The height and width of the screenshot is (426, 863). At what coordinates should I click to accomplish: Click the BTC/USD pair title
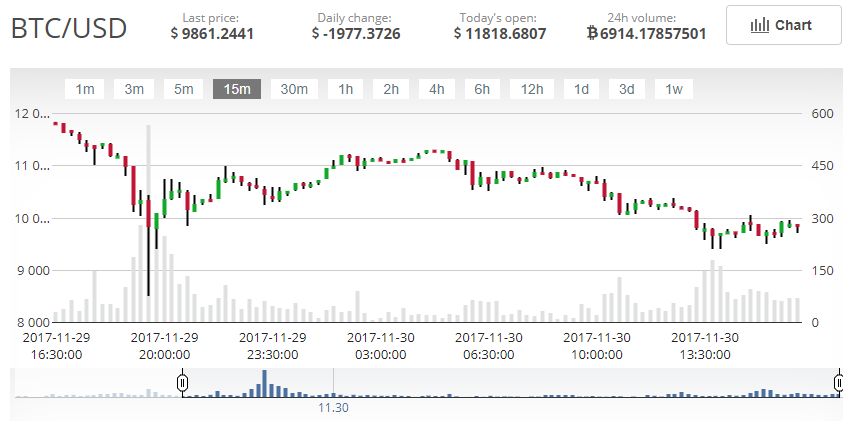tap(69, 28)
